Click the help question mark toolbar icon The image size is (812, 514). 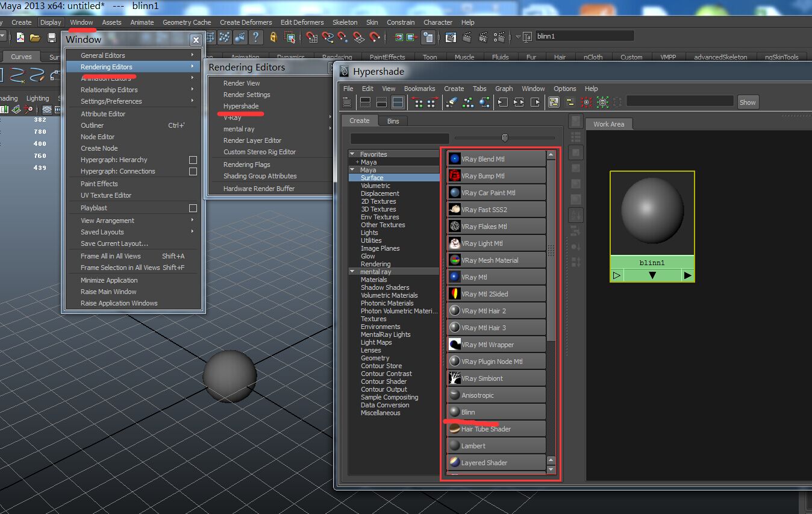click(x=256, y=37)
